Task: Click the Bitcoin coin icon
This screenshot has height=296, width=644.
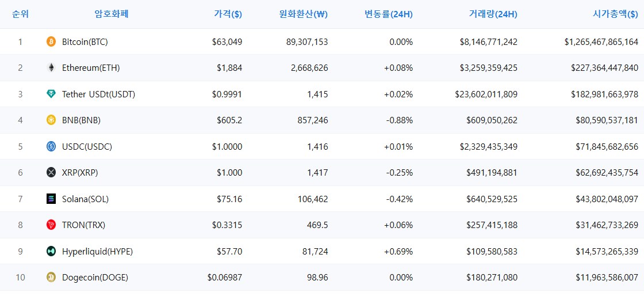Action: pos(51,41)
